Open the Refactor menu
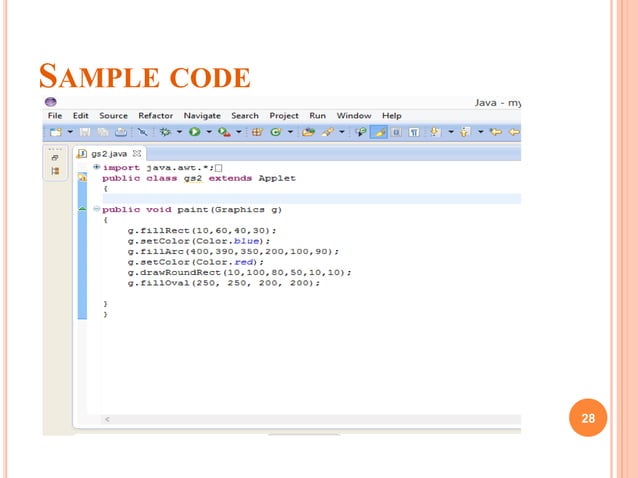 click(155, 116)
